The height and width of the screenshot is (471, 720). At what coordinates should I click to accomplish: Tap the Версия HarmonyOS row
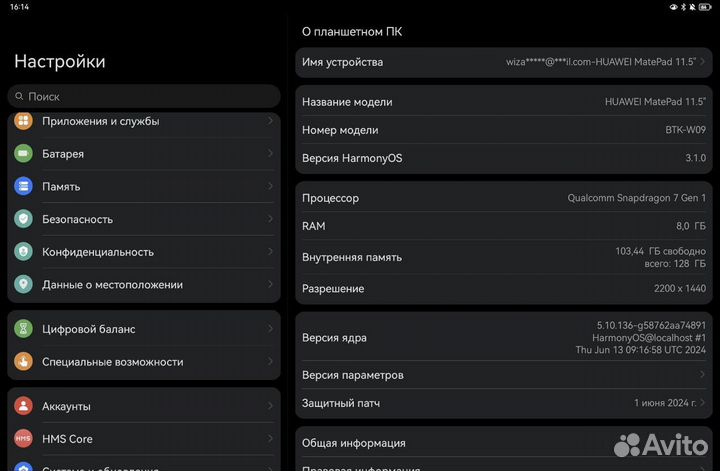(x=504, y=158)
